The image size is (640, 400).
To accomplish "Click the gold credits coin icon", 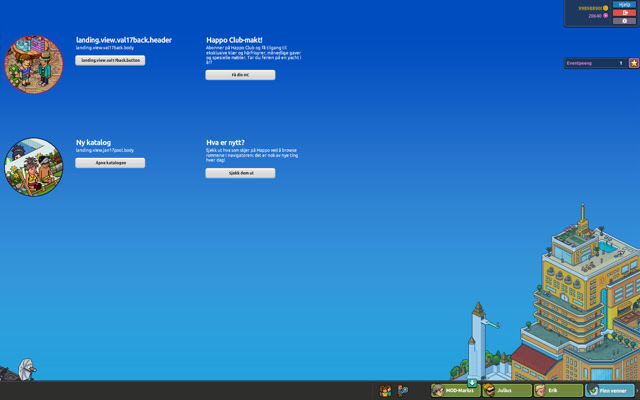I will (x=605, y=8).
